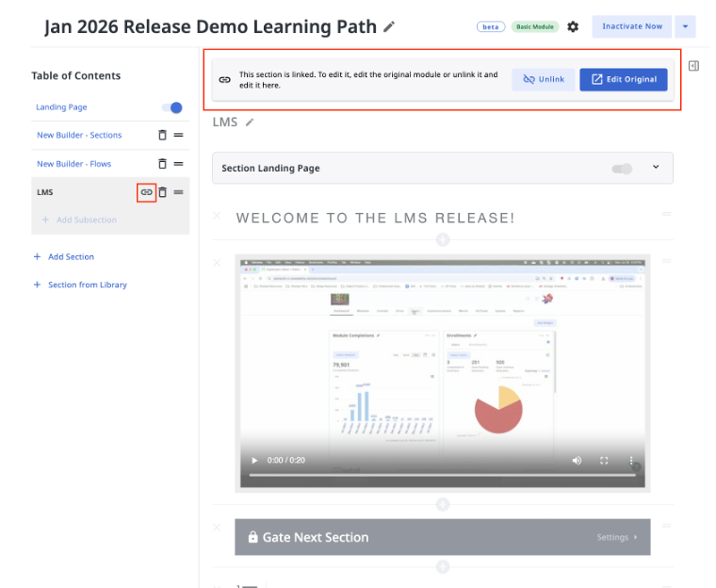The width and height of the screenshot is (716, 588).
Task: Click Table of Contents heading
Action: [75, 75]
